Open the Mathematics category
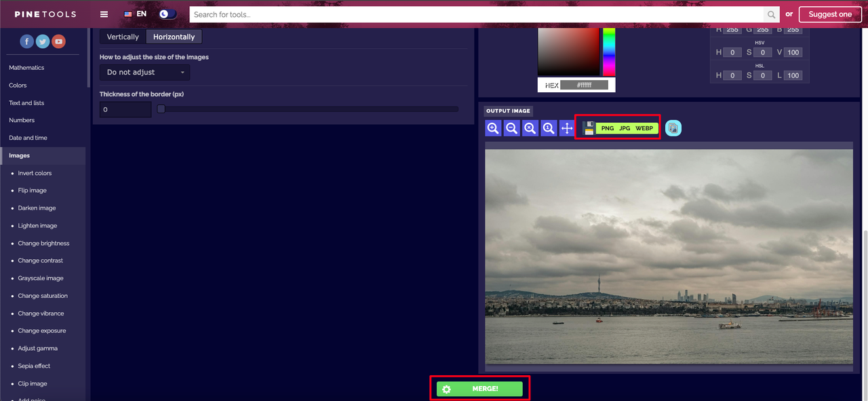Screen dimensions: 868x401 [26, 68]
